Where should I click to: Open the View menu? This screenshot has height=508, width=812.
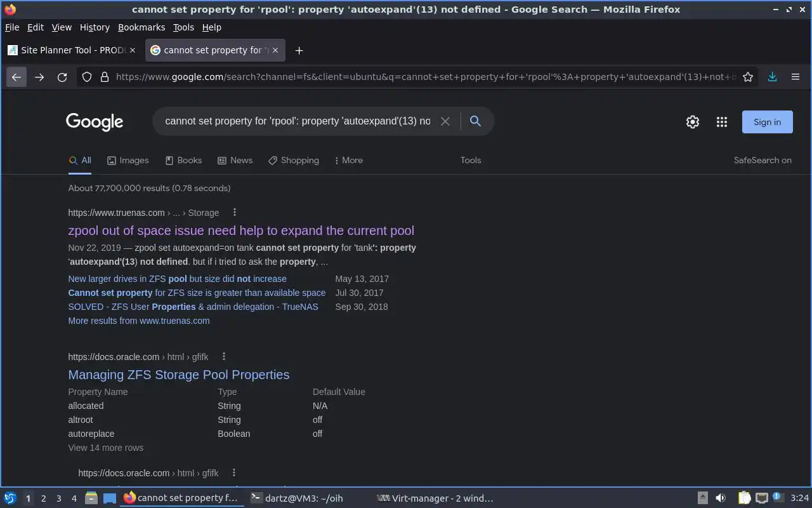click(x=62, y=27)
